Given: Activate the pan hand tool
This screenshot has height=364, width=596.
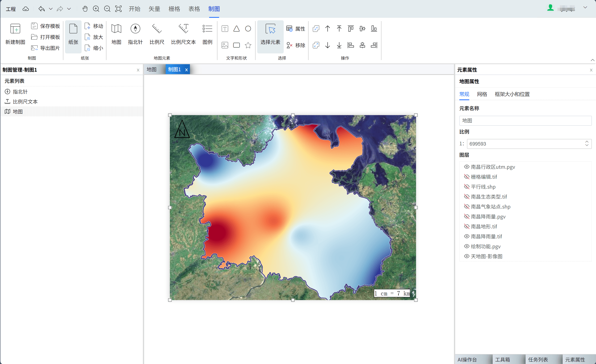Looking at the screenshot, I should [85, 9].
